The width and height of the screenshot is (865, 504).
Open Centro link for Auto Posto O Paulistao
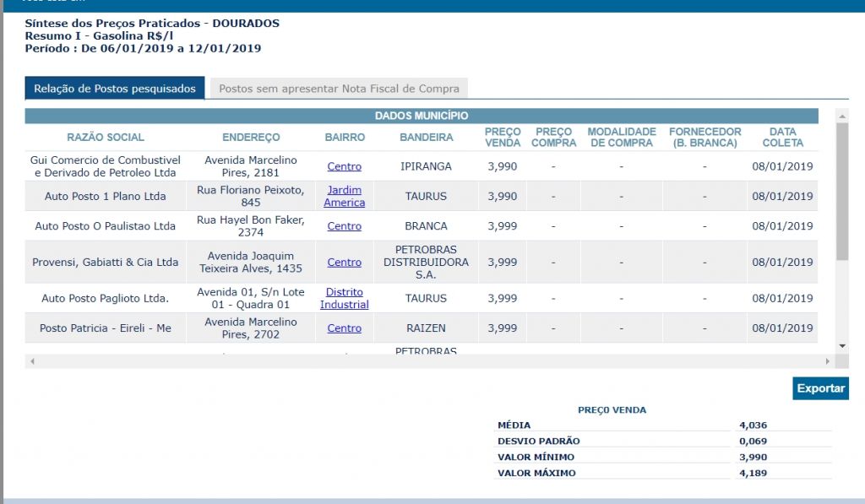(x=345, y=226)
